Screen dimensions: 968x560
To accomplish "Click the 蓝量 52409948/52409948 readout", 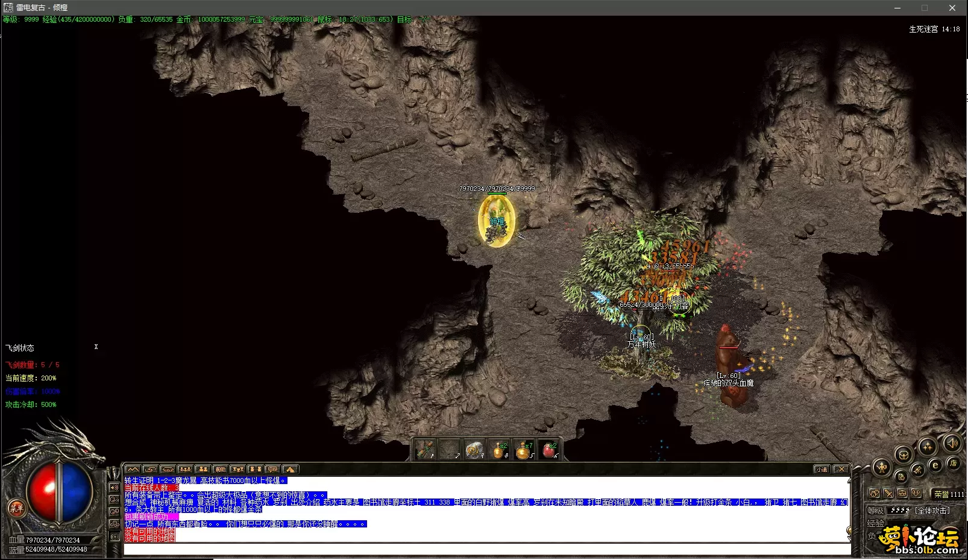I will coord(48,549).
